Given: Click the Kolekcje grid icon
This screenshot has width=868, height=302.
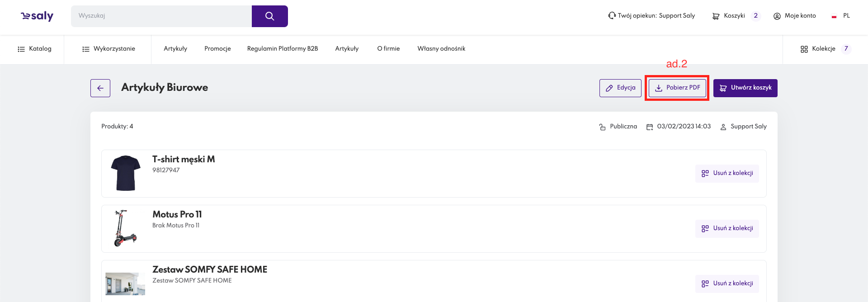Looking at the screenshot, I should coord(804,49).
